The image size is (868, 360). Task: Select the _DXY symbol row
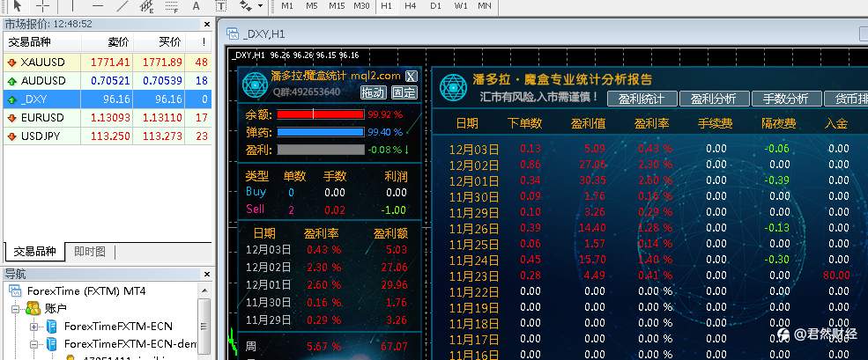(108, 99)
